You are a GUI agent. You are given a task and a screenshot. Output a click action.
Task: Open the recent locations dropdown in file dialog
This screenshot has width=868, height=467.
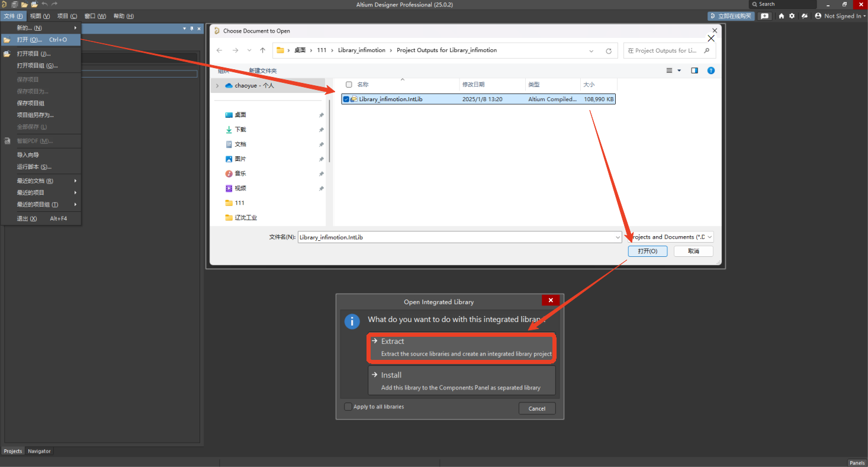tap(249, 50)
